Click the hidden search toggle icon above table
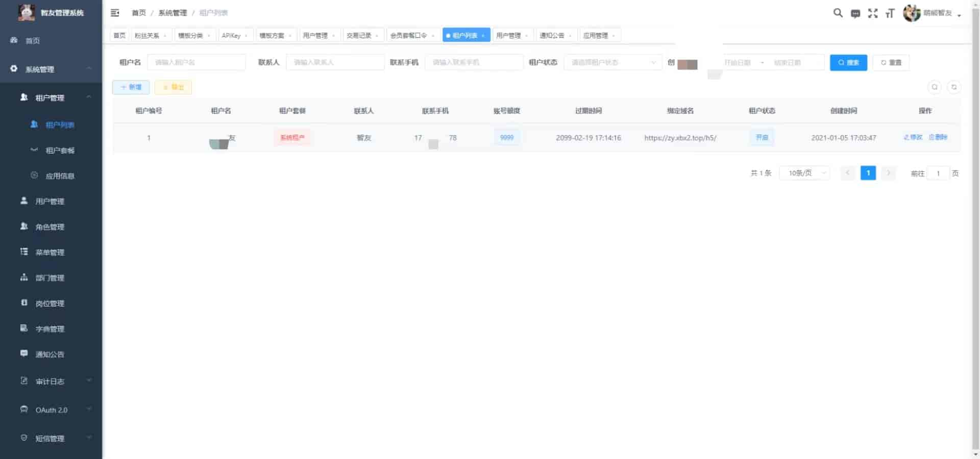The height and width of the screenshot is (459, 980). 935,87
